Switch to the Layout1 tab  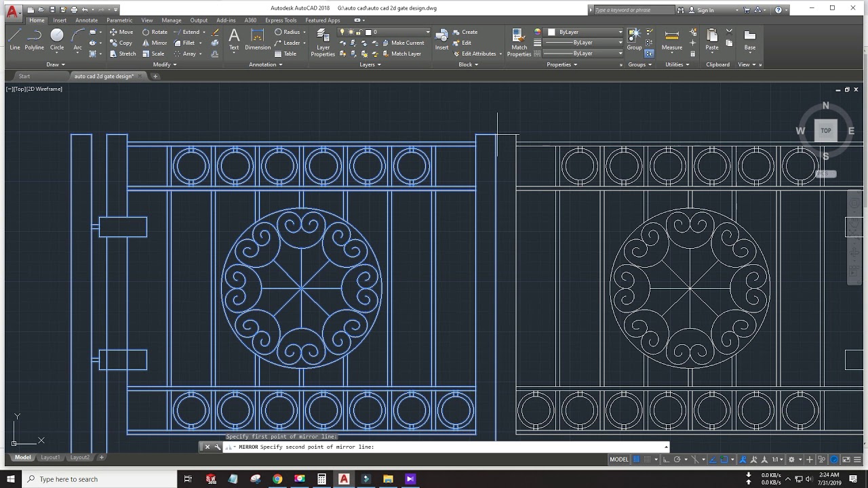tap(50, 457)
